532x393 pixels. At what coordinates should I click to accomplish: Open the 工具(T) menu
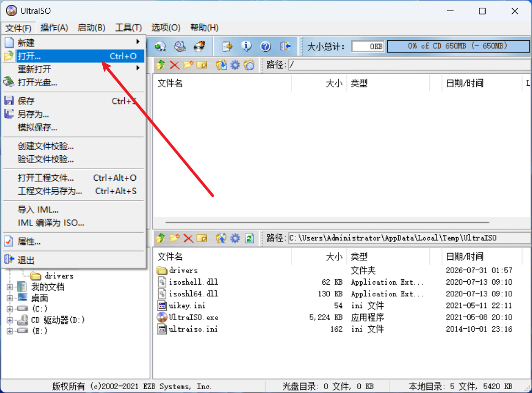(x=128, y=28)
